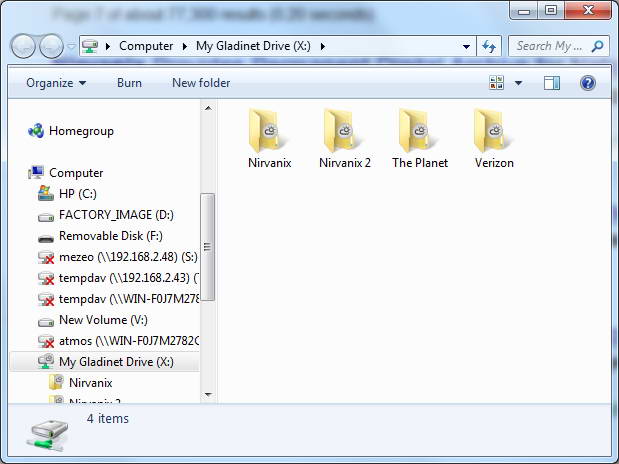This screenshot has height=464, width=619.
Task: Open the Nirvanix 2 cloud folder icon
Action: [342, 131]
